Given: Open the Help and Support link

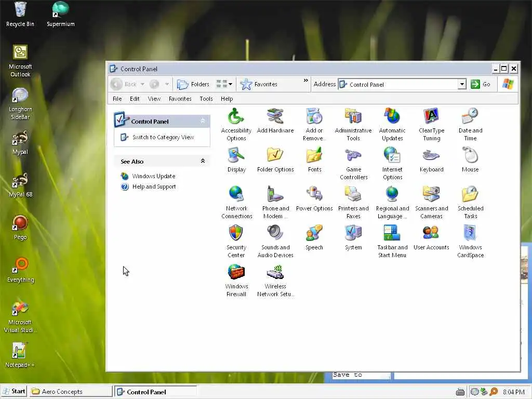Looking at the screenshot, I should [x=154, y=187].
